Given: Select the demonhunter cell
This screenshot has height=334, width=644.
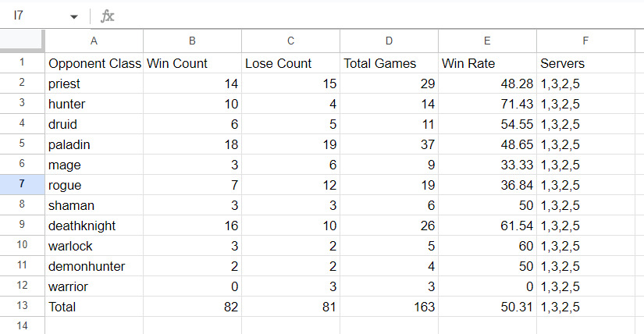Looking at the screenshot, I should 94,266.
